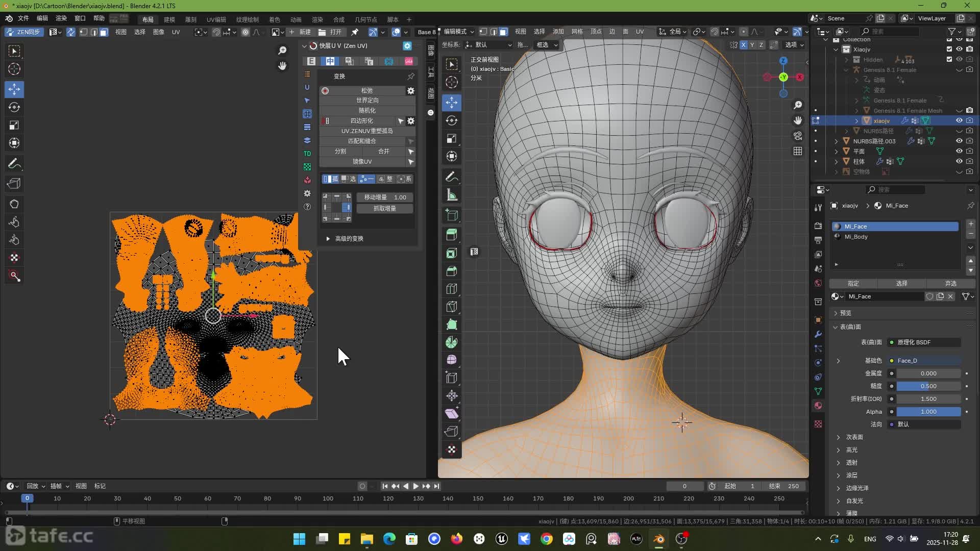Select the Annotate tool in 3D viewport toolbar
The width and height of the screenshot is (980, 551).
tap(452, 177)
